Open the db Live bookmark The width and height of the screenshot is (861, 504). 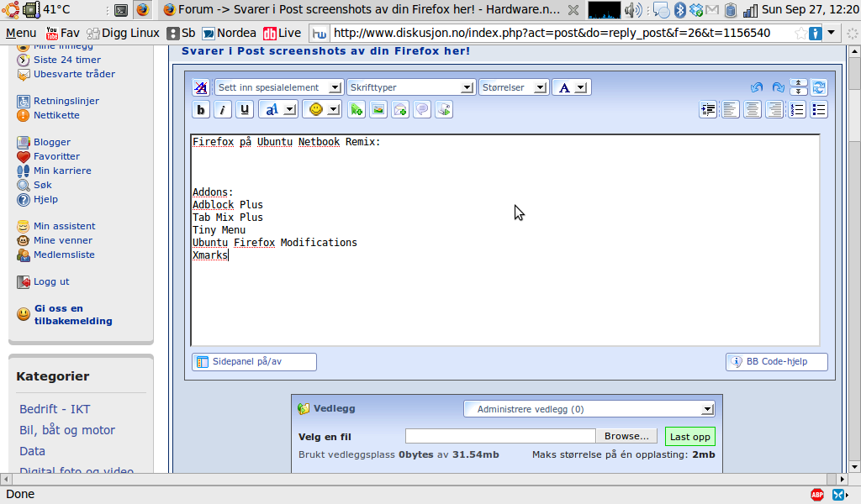click(283, 33)
